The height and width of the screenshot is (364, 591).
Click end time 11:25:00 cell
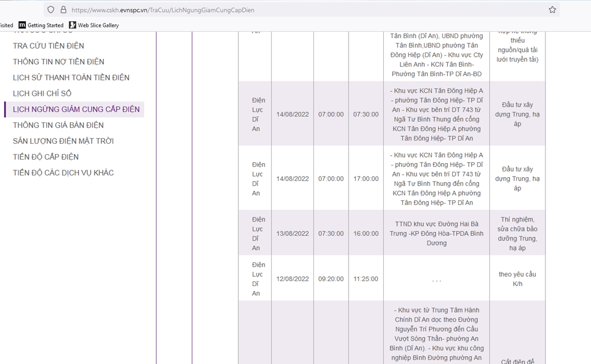[366, 279]
